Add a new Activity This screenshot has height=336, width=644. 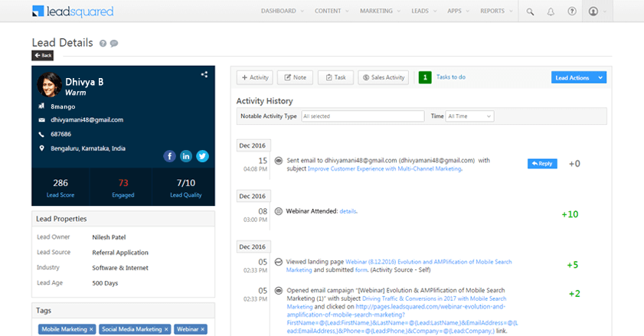[255, 77]
